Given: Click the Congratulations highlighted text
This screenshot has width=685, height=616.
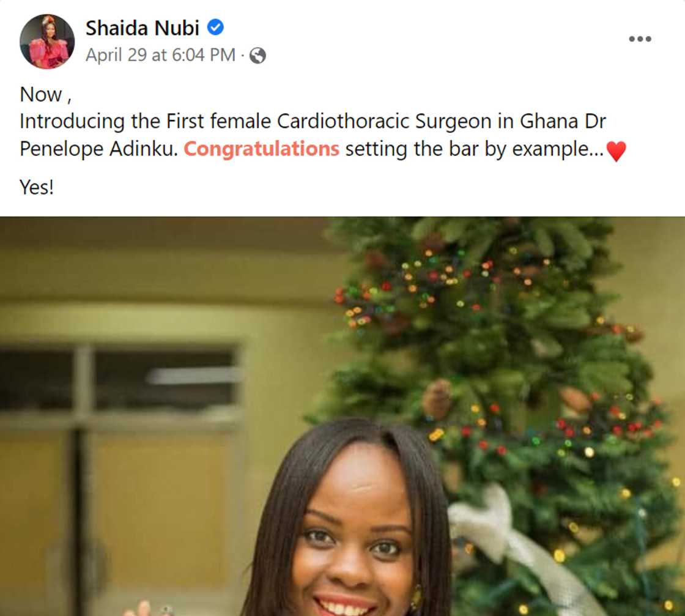Looking at the screenshot, I should click(x=262, y=149).
